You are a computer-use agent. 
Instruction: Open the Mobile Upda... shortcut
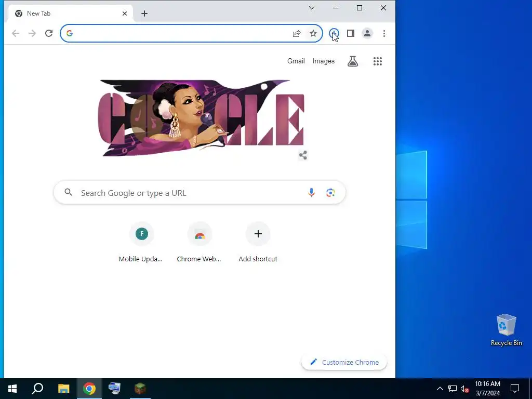click(x=141, y=242)
